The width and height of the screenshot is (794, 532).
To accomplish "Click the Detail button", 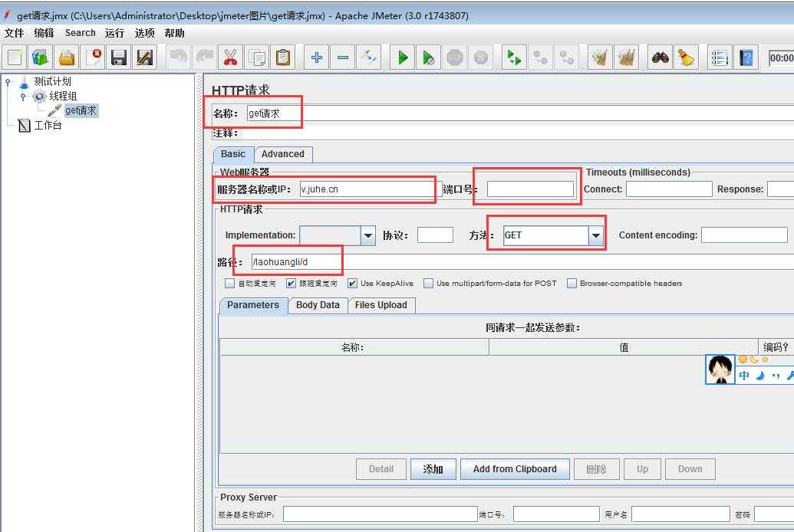I will [x=381, y=469].
